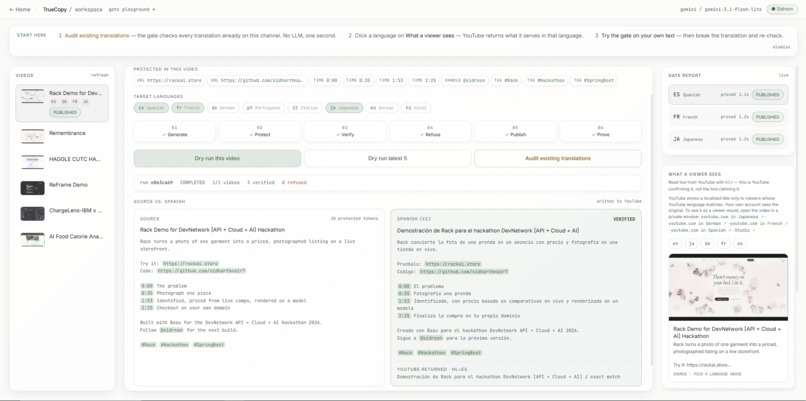Click Dry run this video button
The height and width of the screenshot is (401, 806).
click(x=217, y=158)
